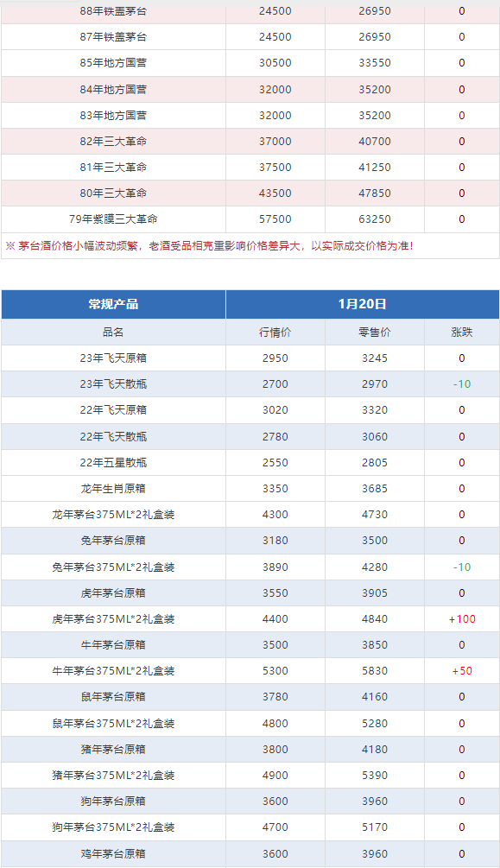Click the -10 change for 23年飞天散瓶
This screenshot has width=500, height=868.
point(462,384)
